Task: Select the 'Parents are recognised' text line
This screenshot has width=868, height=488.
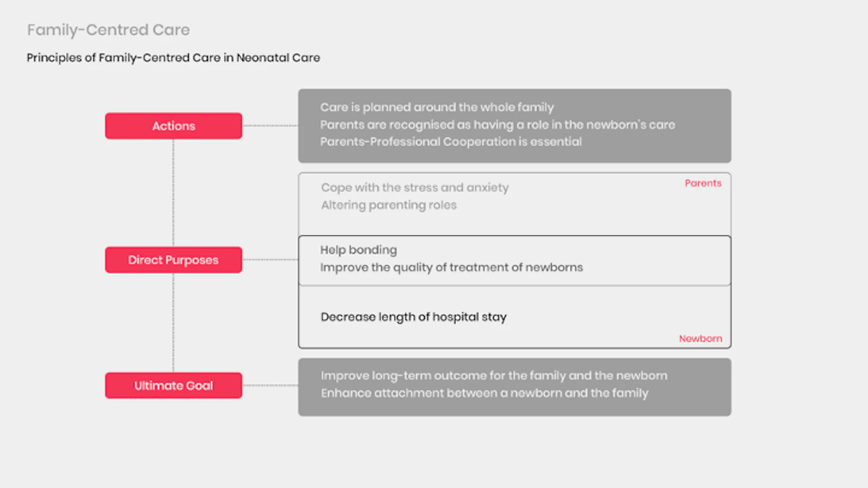Action: 497,125
